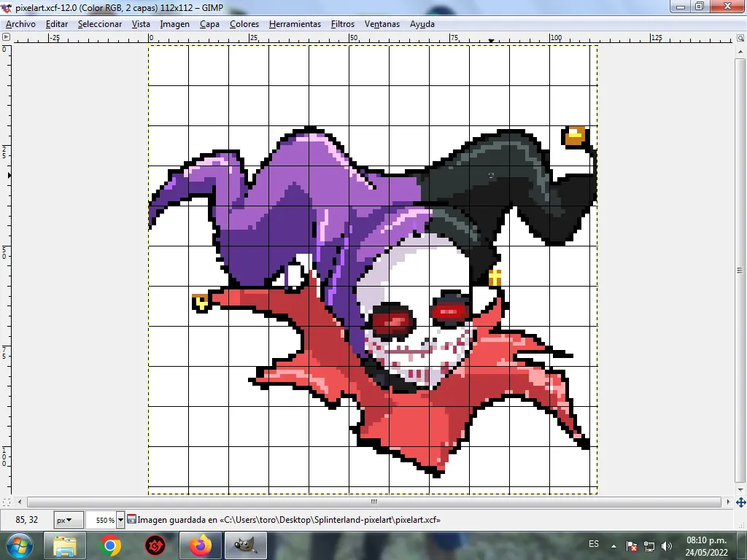Open the Windows Start button

[x=19, y=545]
